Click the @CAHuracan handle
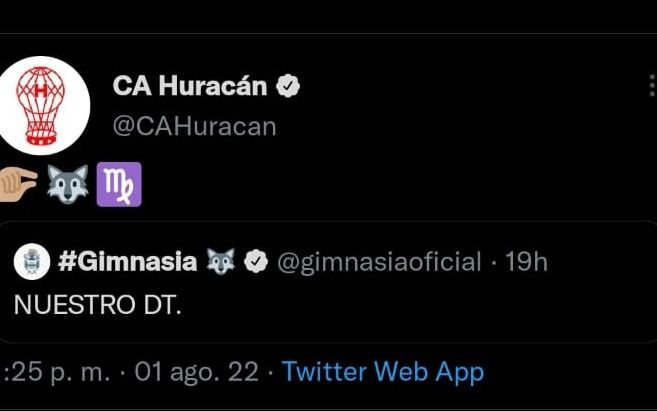This screenshot has width=657, height=411. [195, 127]
